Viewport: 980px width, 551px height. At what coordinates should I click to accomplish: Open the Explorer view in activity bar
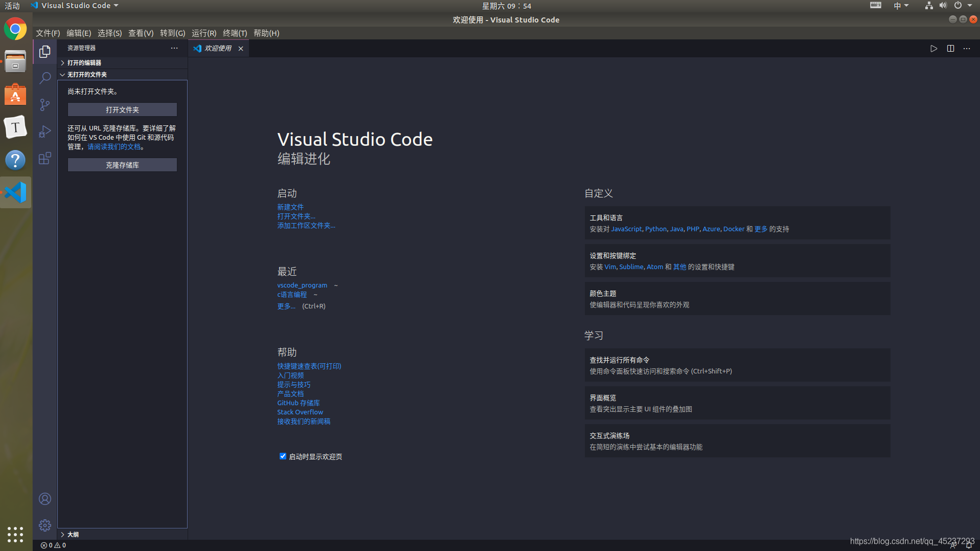tap(45, 52)
